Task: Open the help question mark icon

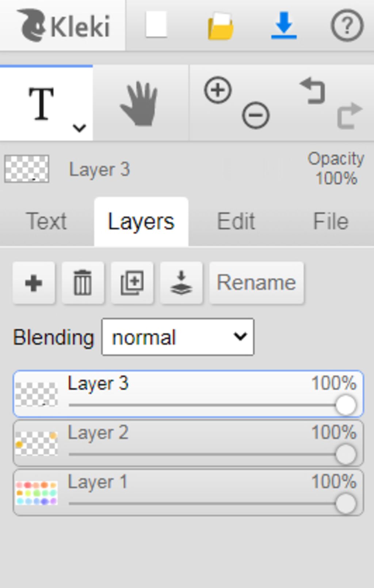Action: pyautogui.click(x=347, y=26)
